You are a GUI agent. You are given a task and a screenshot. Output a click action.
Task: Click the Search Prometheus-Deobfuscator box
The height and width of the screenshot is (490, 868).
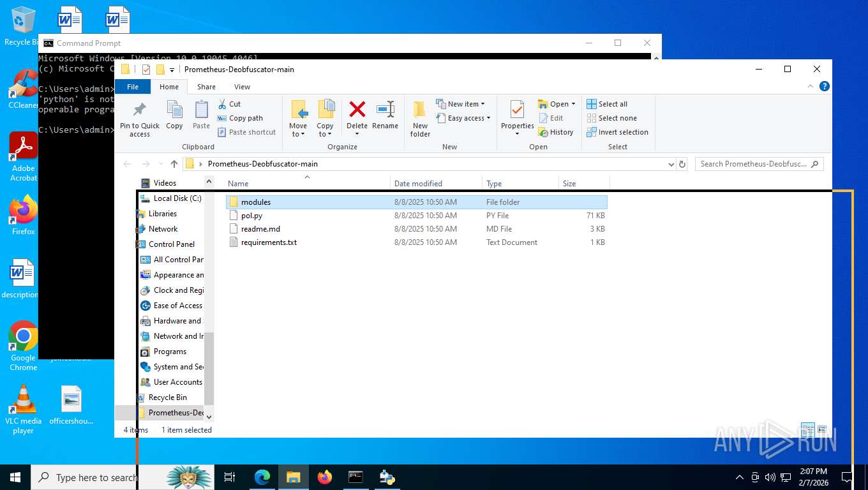click(x=759, y=164)
